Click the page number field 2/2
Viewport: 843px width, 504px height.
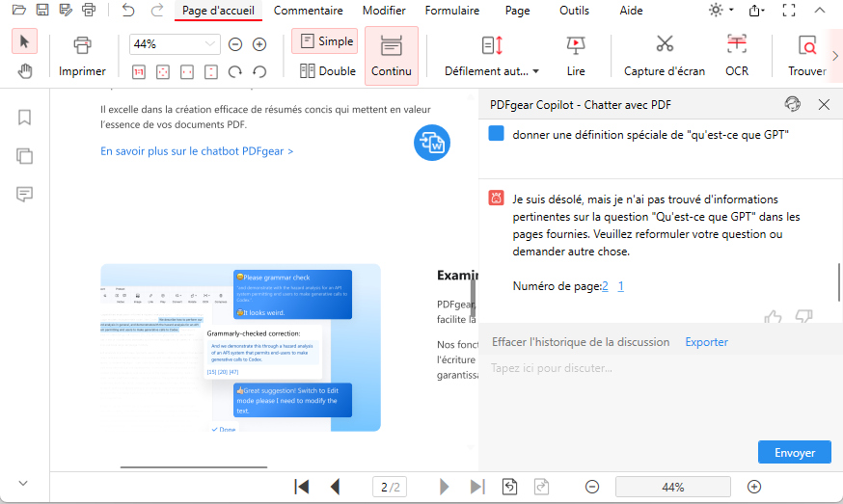(x=390, y=487)
